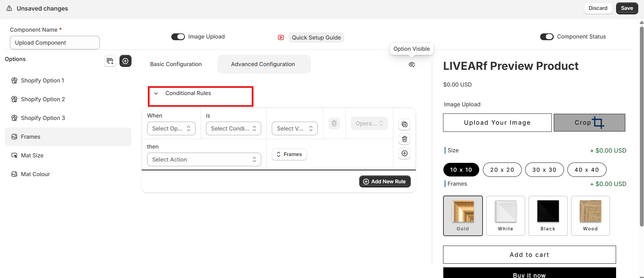Open the Select Action dropdown

[x=204, y=159]
